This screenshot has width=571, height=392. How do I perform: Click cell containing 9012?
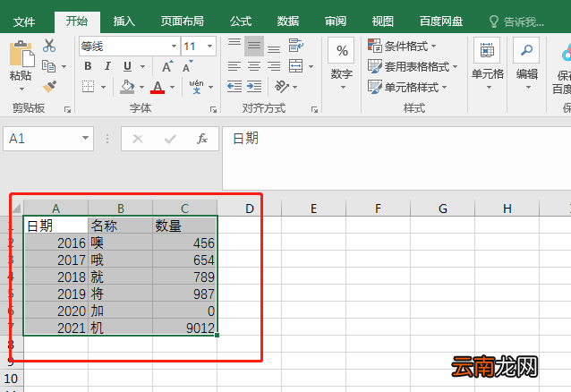click(x=184, y=328)
